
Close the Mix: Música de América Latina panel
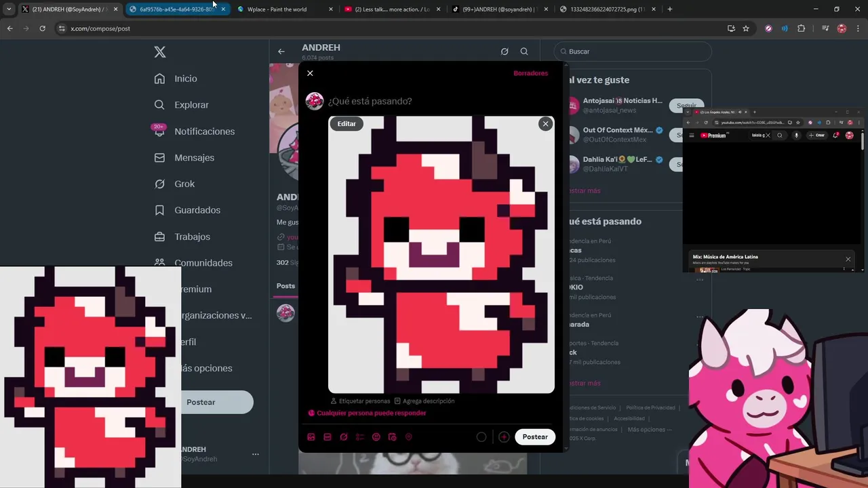(848, 259)
